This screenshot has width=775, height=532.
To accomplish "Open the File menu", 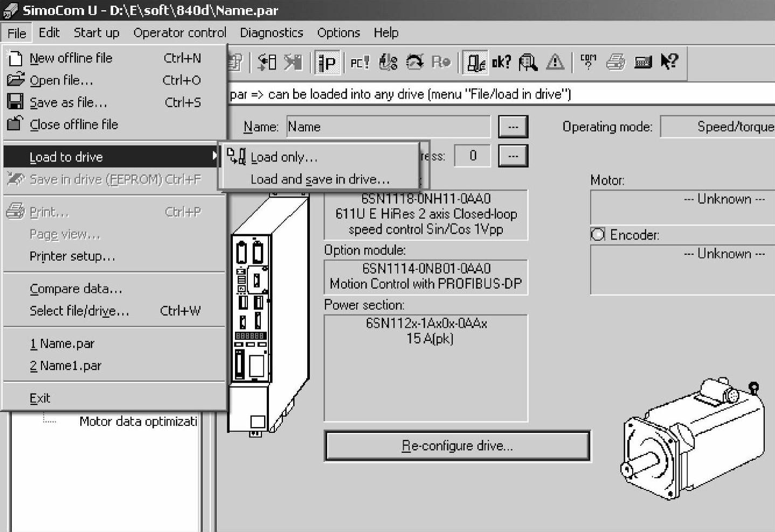I will (17, 33).
